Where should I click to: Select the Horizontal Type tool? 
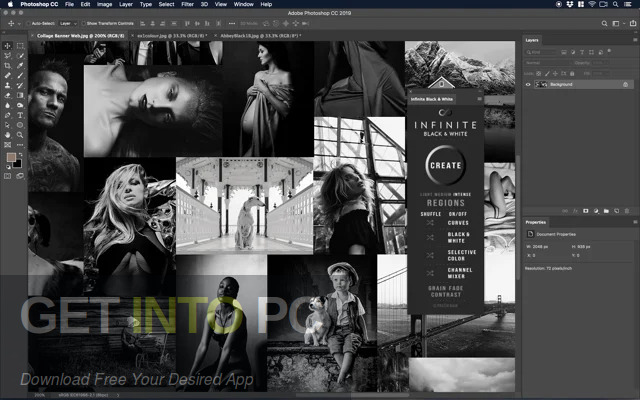click(x=20, y=115)
